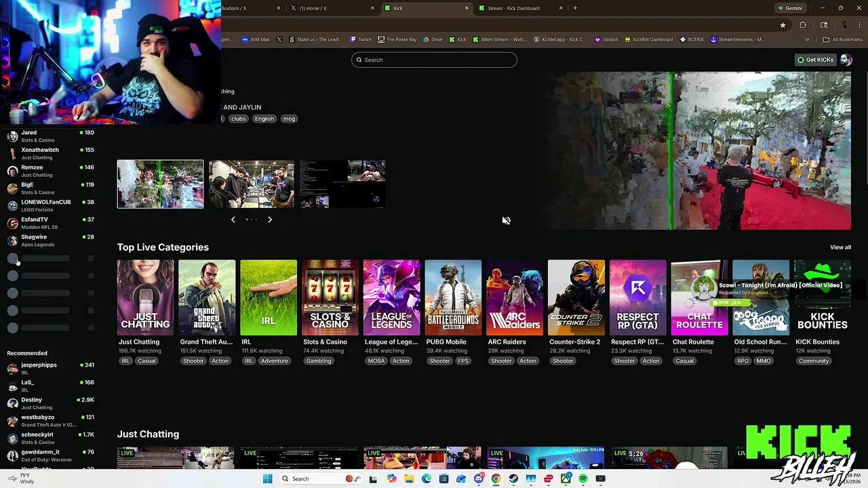The width and height of the screenshot is (868, 488).
Task: Bookmark this page with the star icon
Action: coord(783,25)
